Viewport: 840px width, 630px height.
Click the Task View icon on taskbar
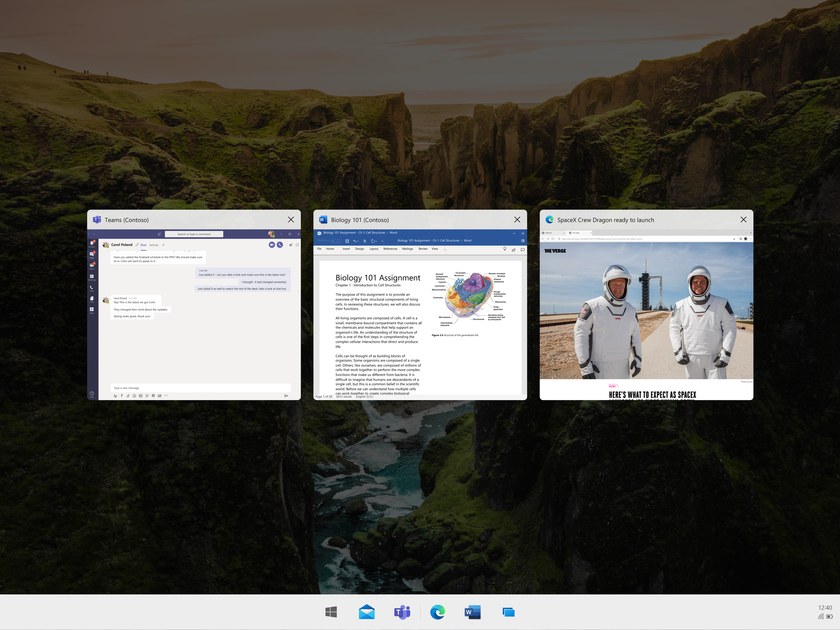coord(508,612)
